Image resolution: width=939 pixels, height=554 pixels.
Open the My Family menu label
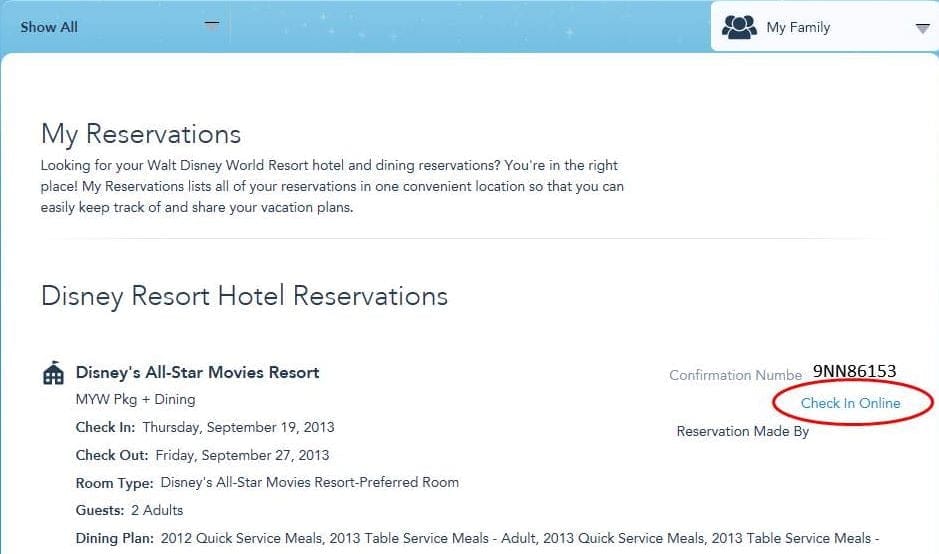pos(798,27)
